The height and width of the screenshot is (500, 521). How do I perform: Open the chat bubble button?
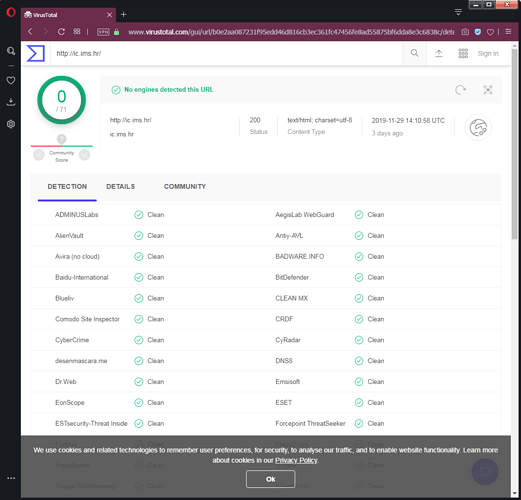pyautogui.click(x=485, y=471)
